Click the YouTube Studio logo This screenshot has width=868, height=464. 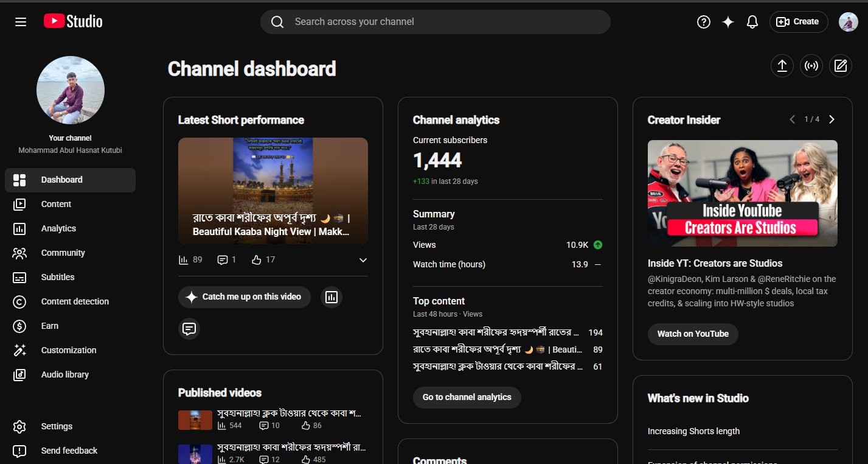[73, 21]
